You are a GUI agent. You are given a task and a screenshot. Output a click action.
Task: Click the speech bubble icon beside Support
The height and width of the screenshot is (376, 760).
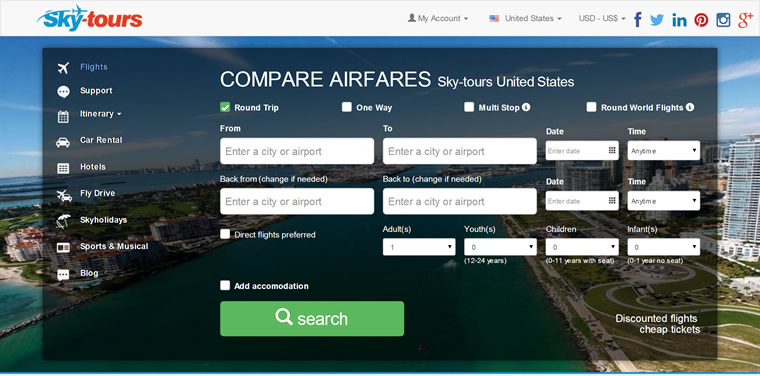click(x=63, y=92)
